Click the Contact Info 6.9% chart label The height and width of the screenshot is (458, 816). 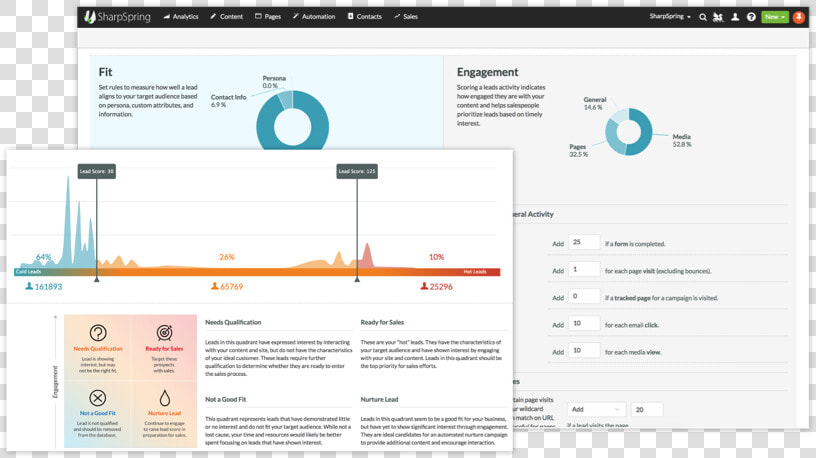(x=228, y=100)
